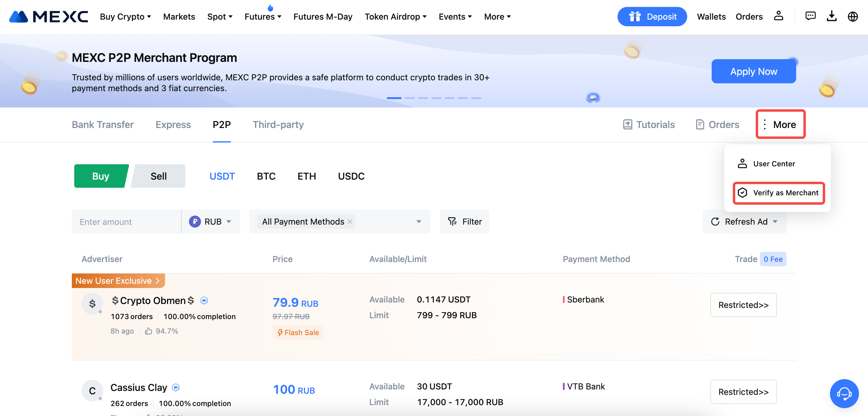Click the refresh circular arrow icon
Screen dimensions: 868x416
[715, 222]
